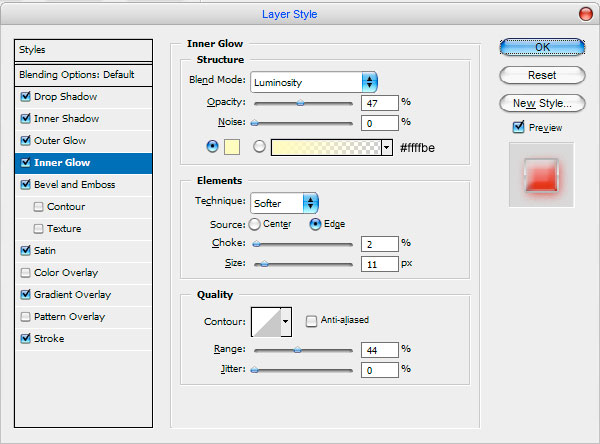Enable the Pattern Overlay checkbox
The image size is (600, 444).
(x=26, y=317)
